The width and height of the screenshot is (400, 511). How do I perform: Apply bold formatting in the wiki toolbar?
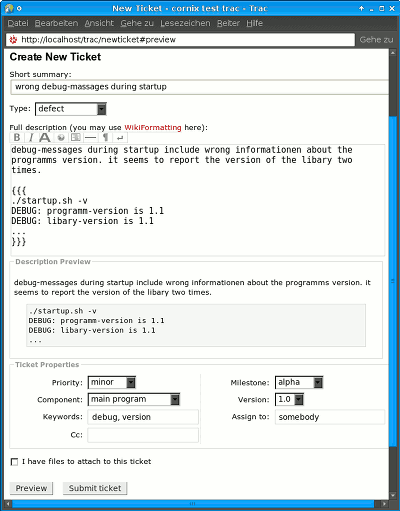[x=17, y=137]
